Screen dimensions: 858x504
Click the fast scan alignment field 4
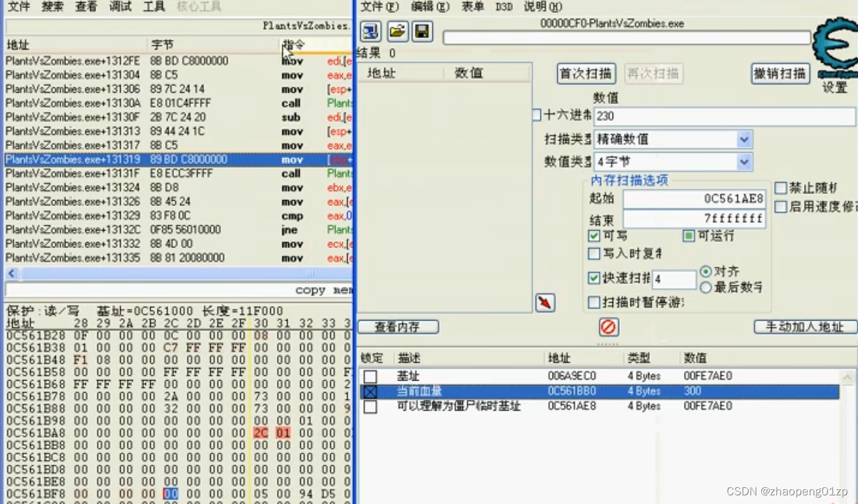[x=674, y=279]
